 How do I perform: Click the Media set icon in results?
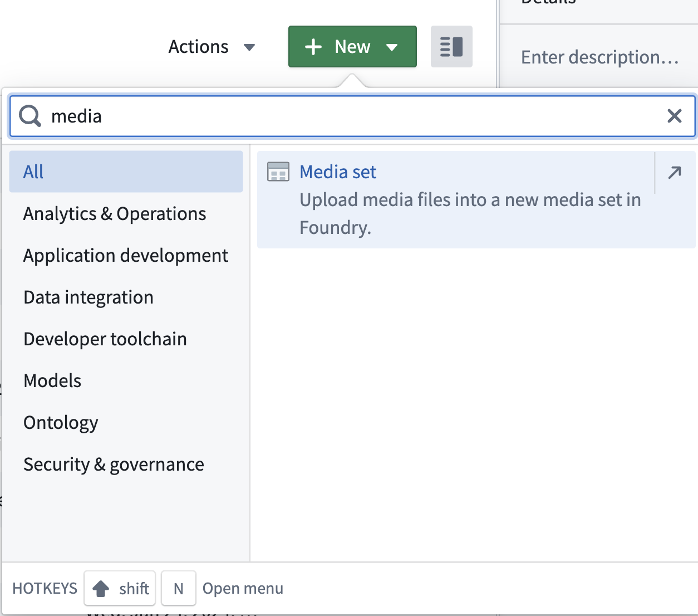278,172
